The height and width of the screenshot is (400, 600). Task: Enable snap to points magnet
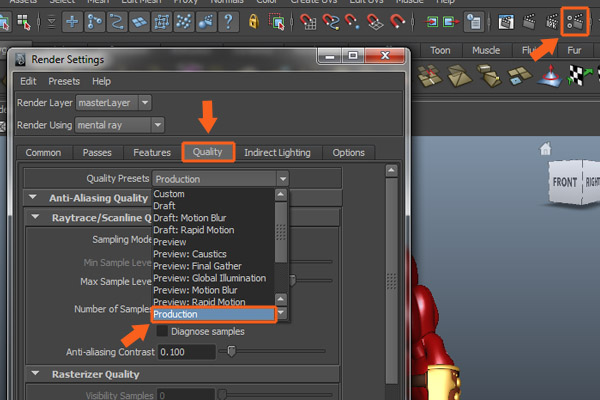[x=352, y=22]
